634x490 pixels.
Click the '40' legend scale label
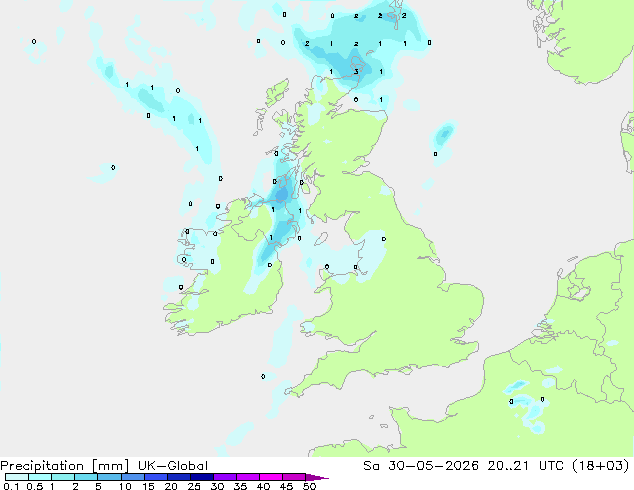tap(263, 486)
